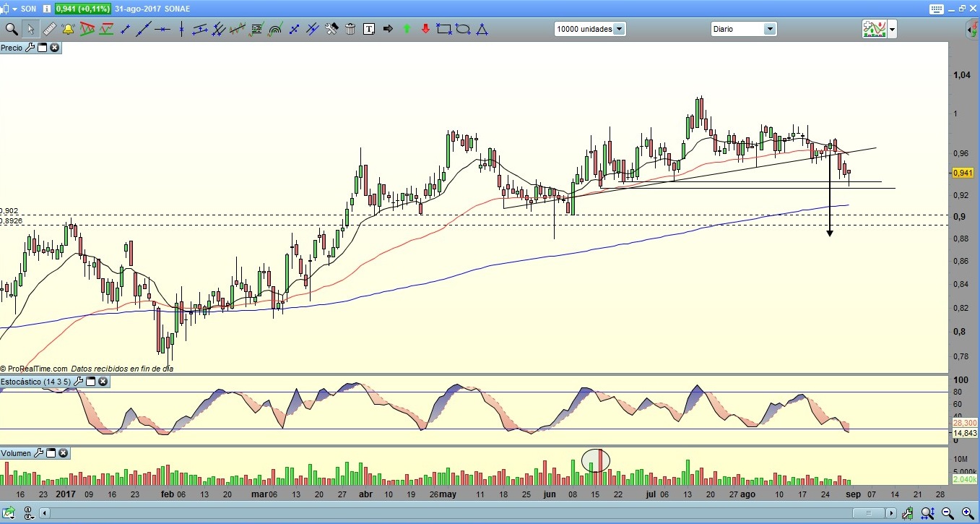
Task: Select the vertical line drawing tool
Action: pyautogui.click(x=181, y=29)
